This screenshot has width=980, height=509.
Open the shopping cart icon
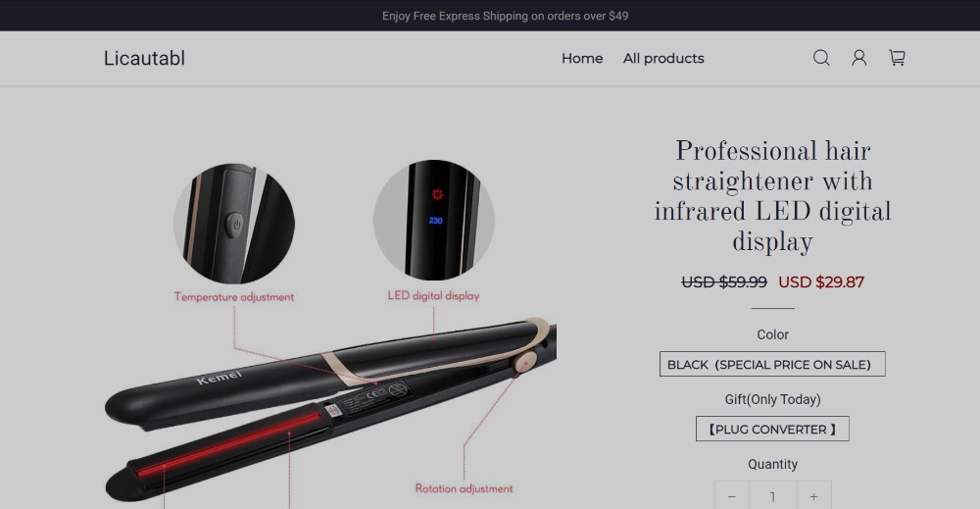pyautogui.click(x=897, y=58)
